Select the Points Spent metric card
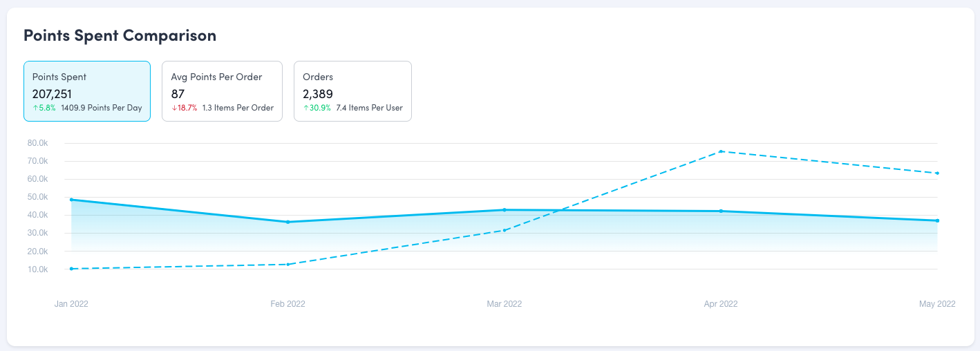The image size is (980, 351). [87, 91]
